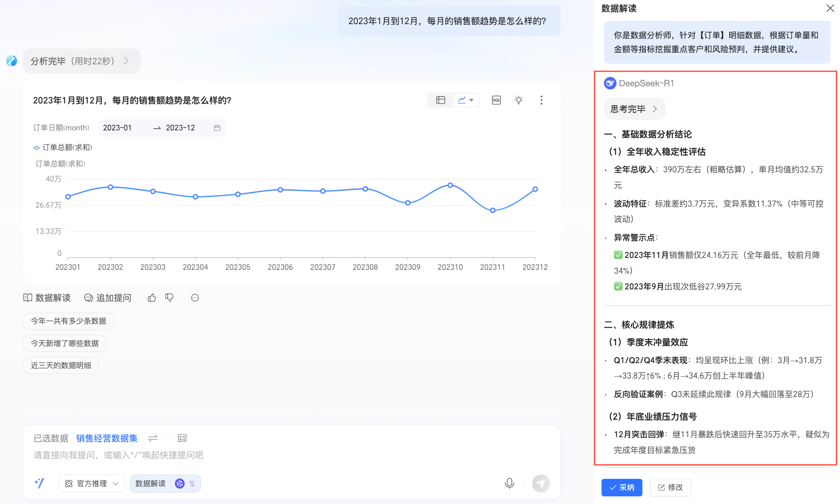Open the 销售经营数据集 dataset link
840x504 pixels.
pos(107,438)
